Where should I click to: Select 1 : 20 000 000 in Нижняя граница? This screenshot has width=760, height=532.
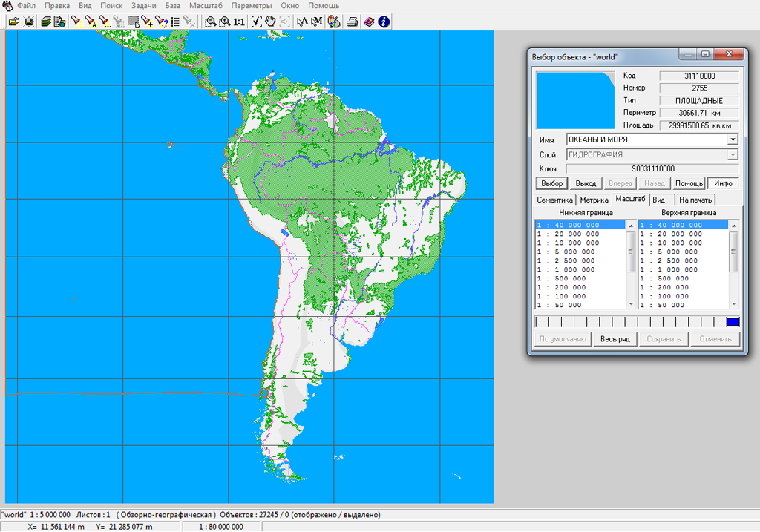pos(580,234)
